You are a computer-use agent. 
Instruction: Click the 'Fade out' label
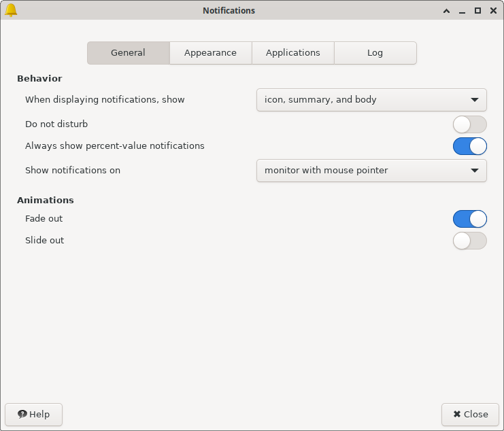point(44,219)
